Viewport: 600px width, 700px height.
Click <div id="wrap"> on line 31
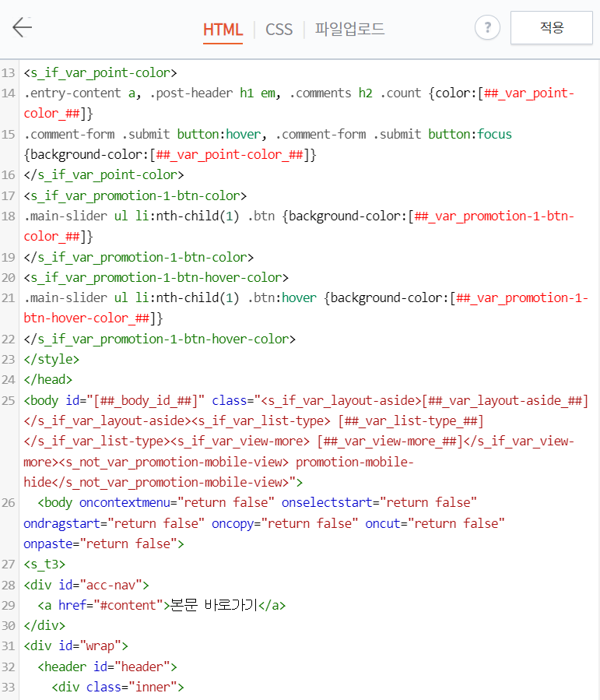click(75, 646)
